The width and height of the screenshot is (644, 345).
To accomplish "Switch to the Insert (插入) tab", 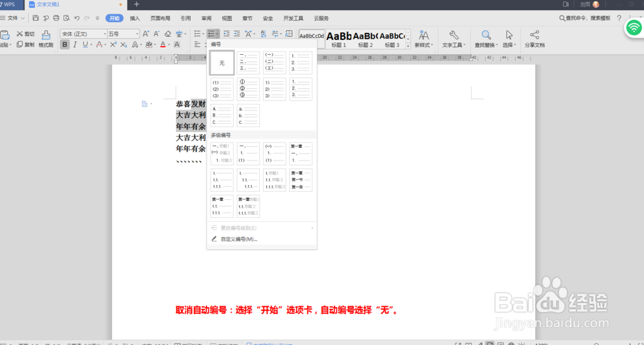I will click(x=135, y=18).
